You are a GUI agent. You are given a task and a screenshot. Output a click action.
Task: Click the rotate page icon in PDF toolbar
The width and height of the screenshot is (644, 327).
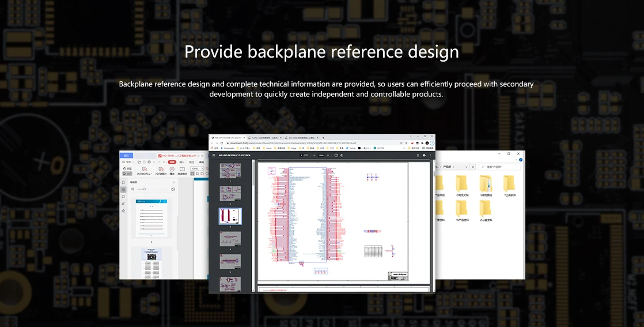(x=343, y=155)
